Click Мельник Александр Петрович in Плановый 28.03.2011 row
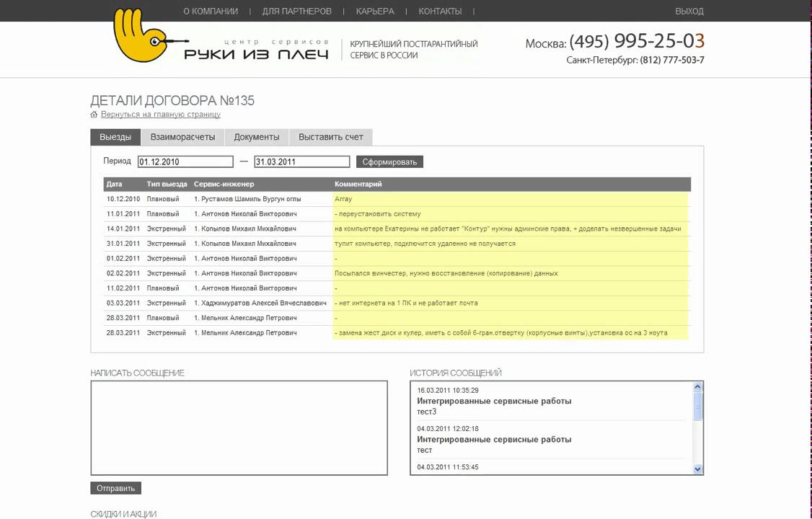Image resolution: width=812 pixels, height=519 pixels. [x=245, y=318]
